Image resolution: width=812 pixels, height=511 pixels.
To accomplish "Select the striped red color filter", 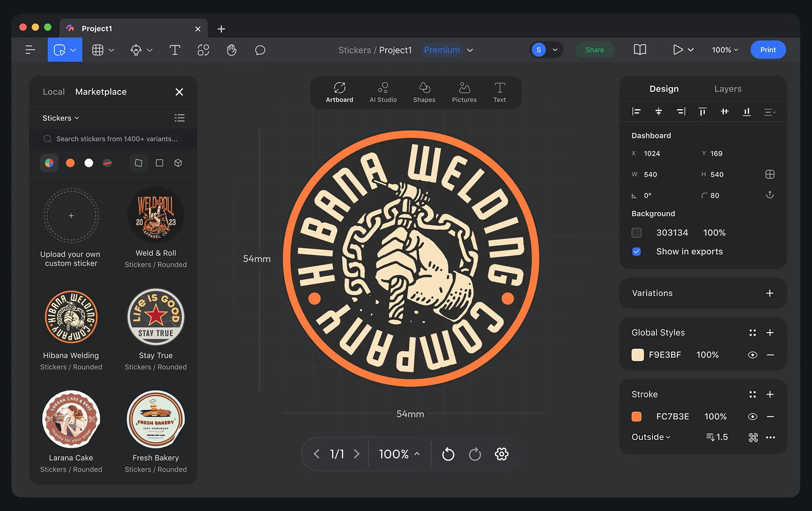I will click(107, 163).
